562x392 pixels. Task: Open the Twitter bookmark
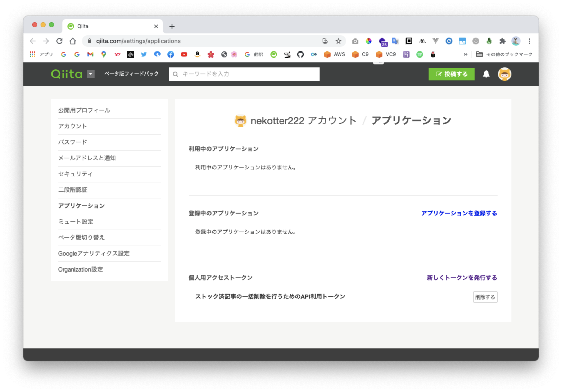click(x=144, y=54)
